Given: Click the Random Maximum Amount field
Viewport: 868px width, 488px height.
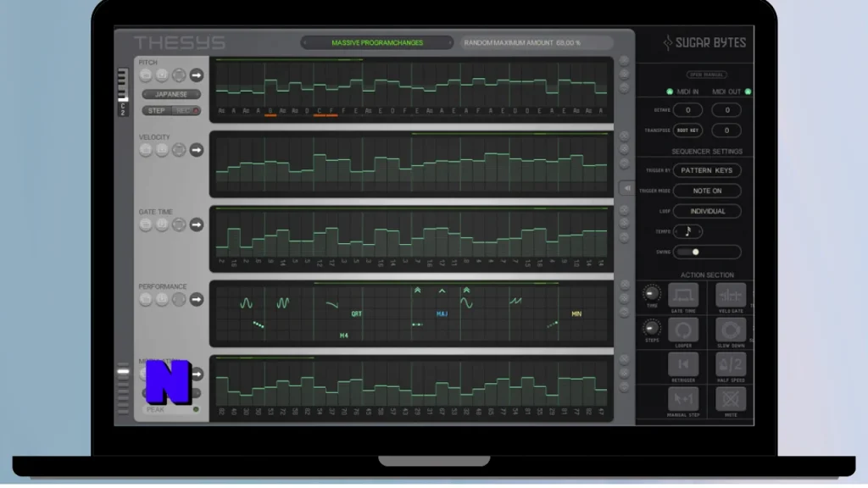Looking at the screenshot, I should pyautogui.click(x=537, y=42).
